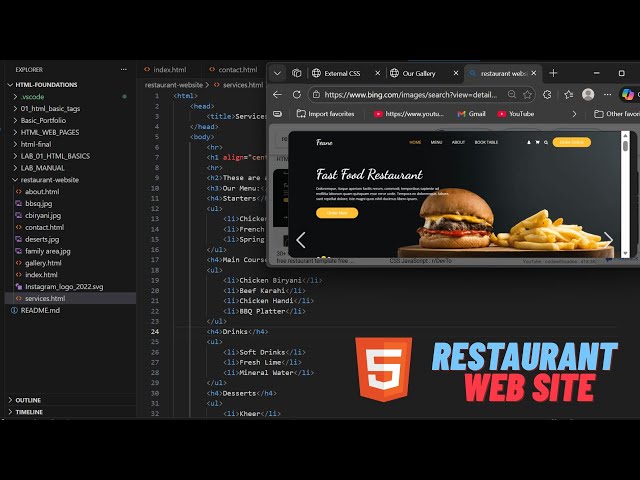Screen dimensions: 640x480
Task: Toggle the favorites bar sidebar icon
Action: [278, 114]
